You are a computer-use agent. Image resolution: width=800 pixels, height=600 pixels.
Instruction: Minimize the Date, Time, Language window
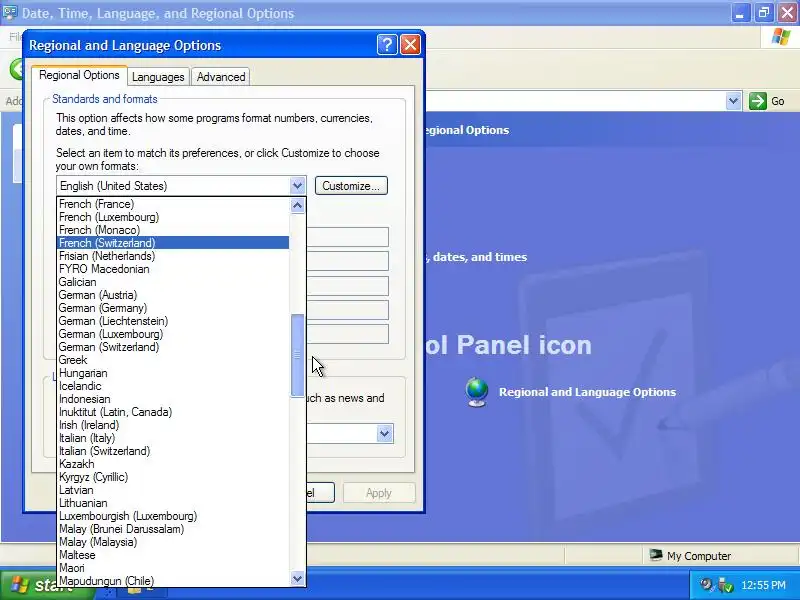pos(740,13)
